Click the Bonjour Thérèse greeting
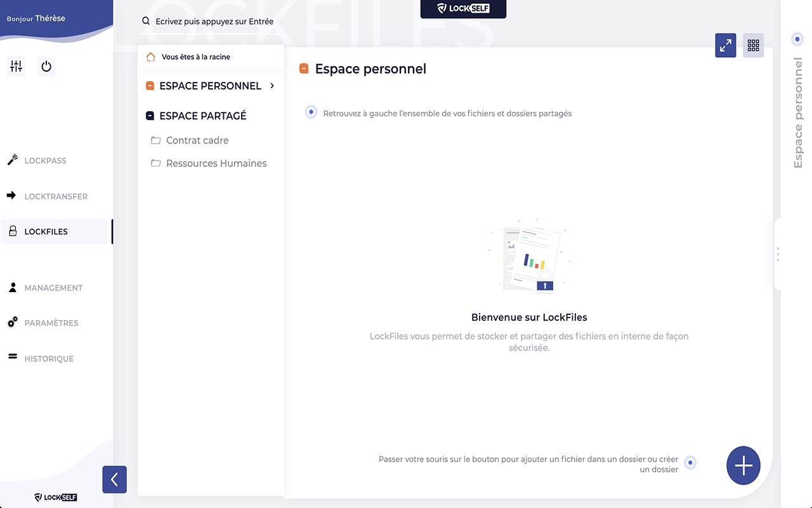 [x=36, y=18]
